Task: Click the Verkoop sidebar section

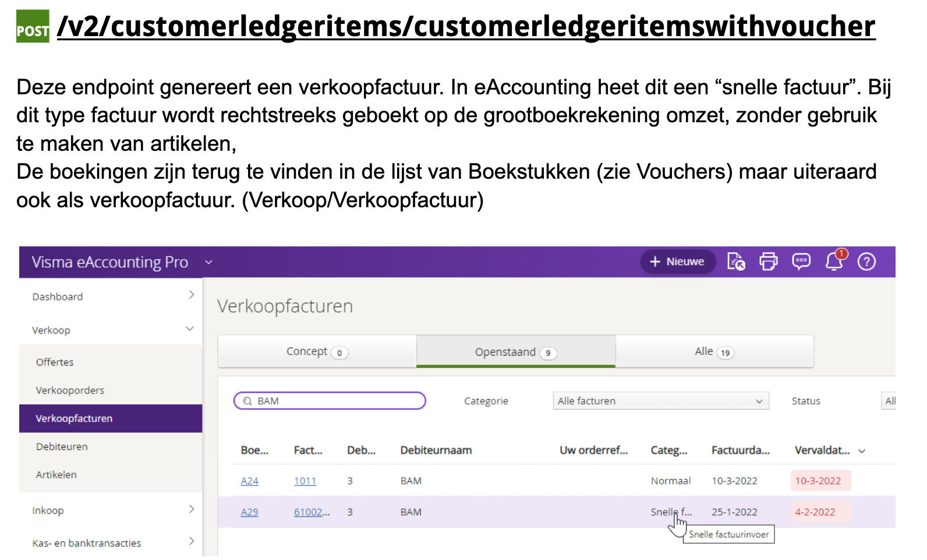Action: [51, 330]
